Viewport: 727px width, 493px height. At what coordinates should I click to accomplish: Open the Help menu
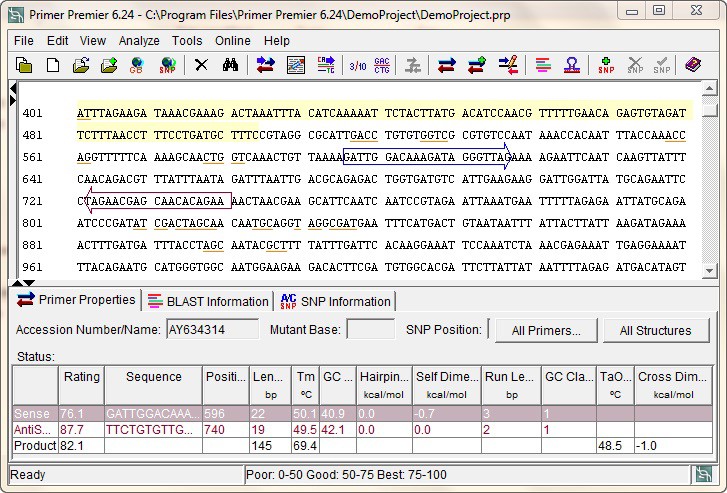point(277,41)
